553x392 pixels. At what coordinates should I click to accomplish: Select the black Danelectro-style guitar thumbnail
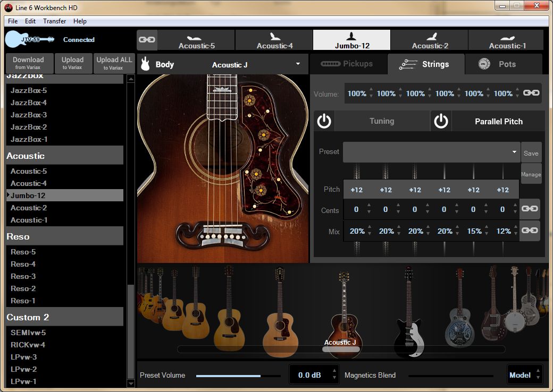coord(408,312)
